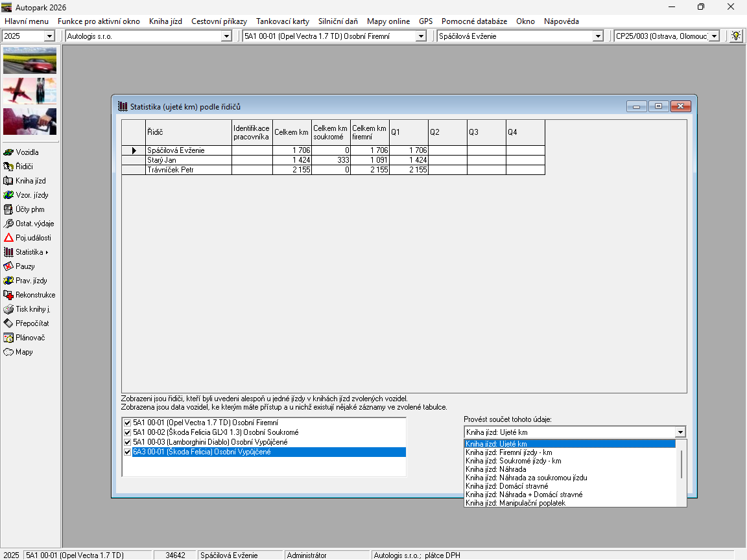Click the light bulb hint icon

pos(736,36)
